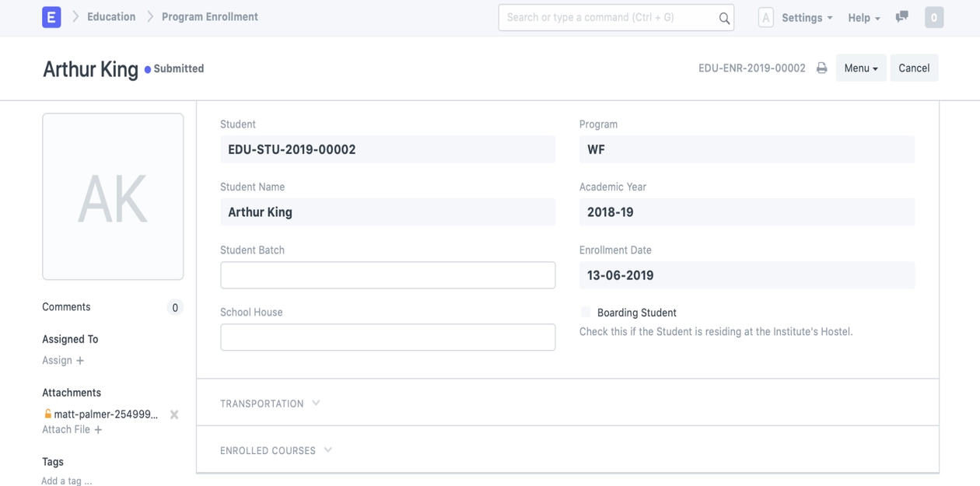
Task: Click the user avatar icon A
Action: click(765, 17)
